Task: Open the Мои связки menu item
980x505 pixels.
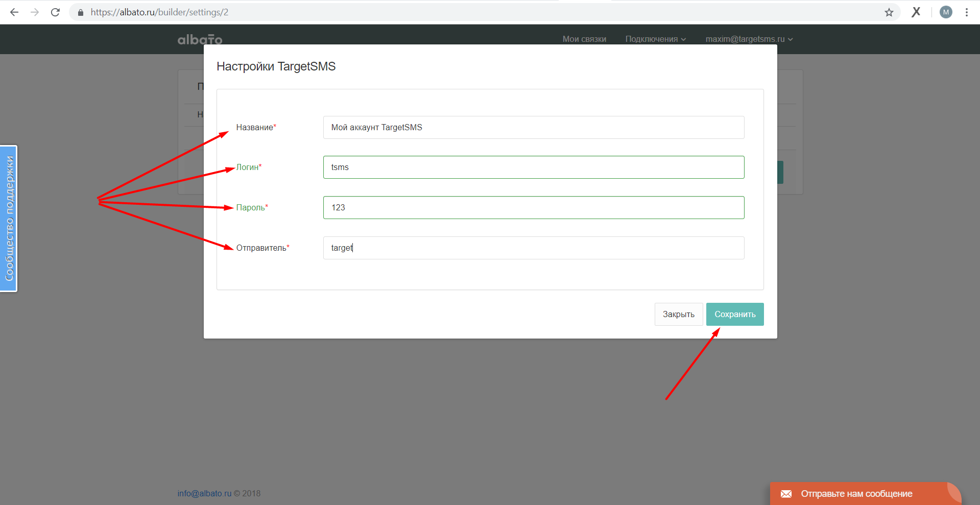Action: tap(584, 39)
